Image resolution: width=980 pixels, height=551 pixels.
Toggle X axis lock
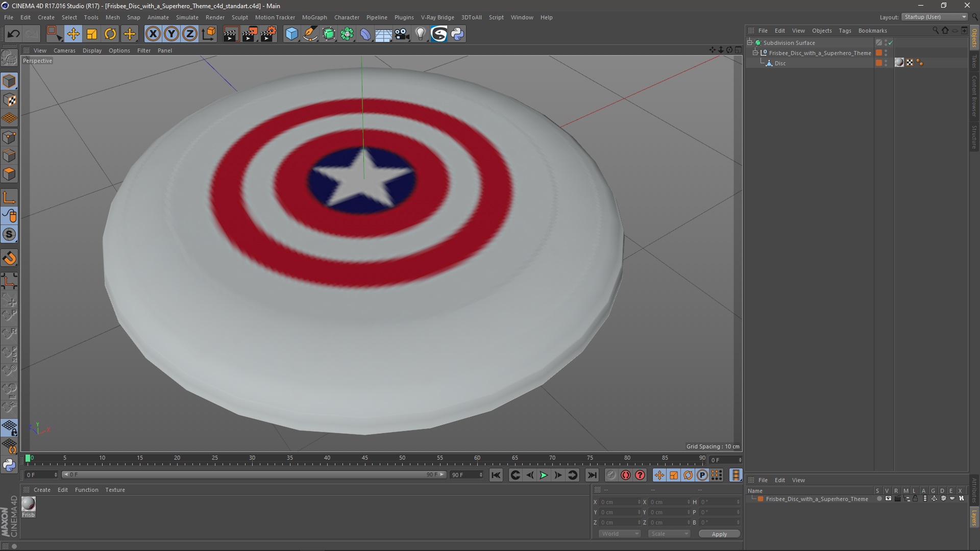pos(153,34)
